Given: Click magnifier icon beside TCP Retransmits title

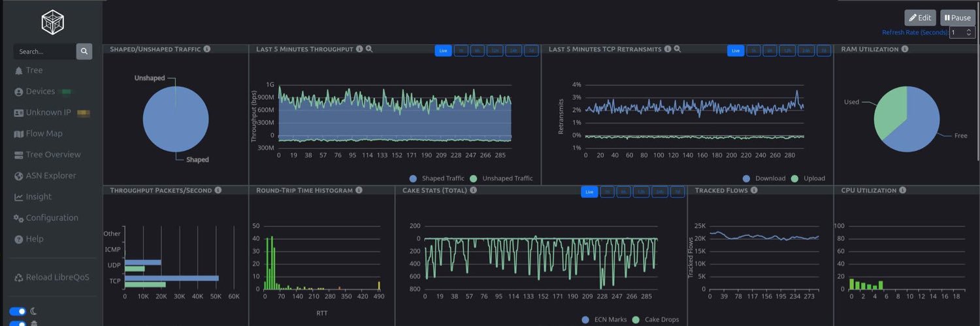Looking at the screenshot, I should click(x=678, y=49).
